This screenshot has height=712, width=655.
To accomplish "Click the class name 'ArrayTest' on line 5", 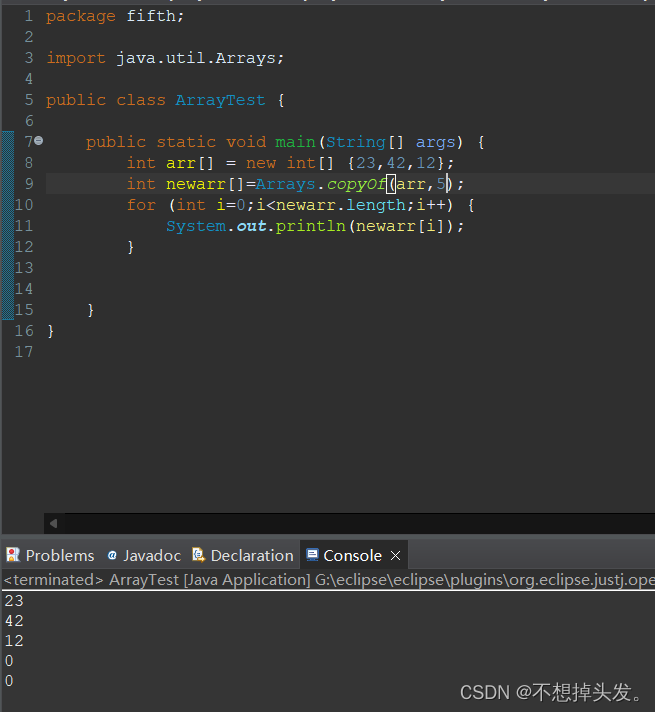I will [220, 100].
